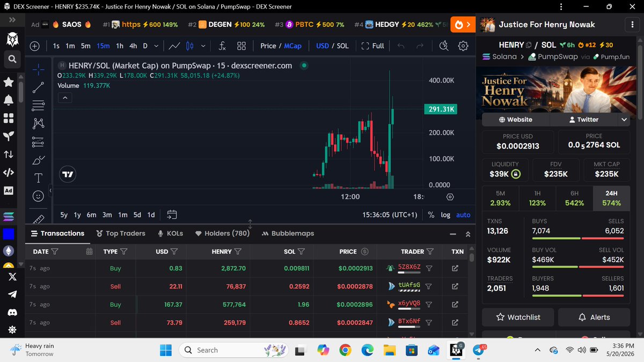The height and width of the screenshot is (362, 644).
Task: Open the Discord icon in left sidebar
Action: click(12, 312)
